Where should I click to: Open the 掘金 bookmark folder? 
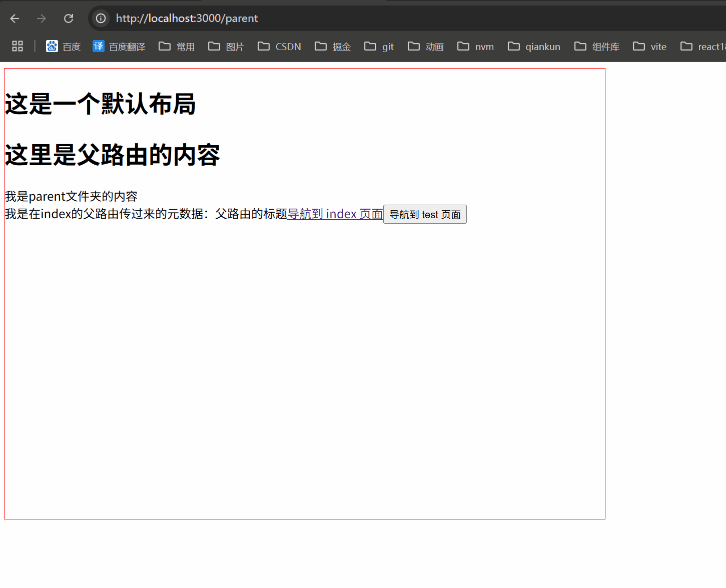333,47
